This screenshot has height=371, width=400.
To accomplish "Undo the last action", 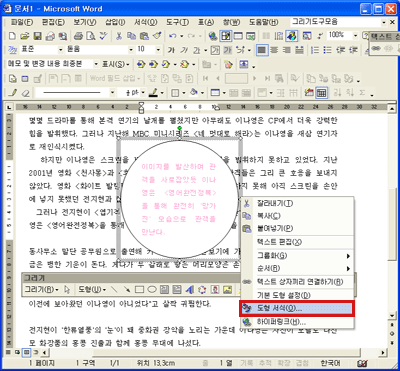I will (x=172, y=36).
